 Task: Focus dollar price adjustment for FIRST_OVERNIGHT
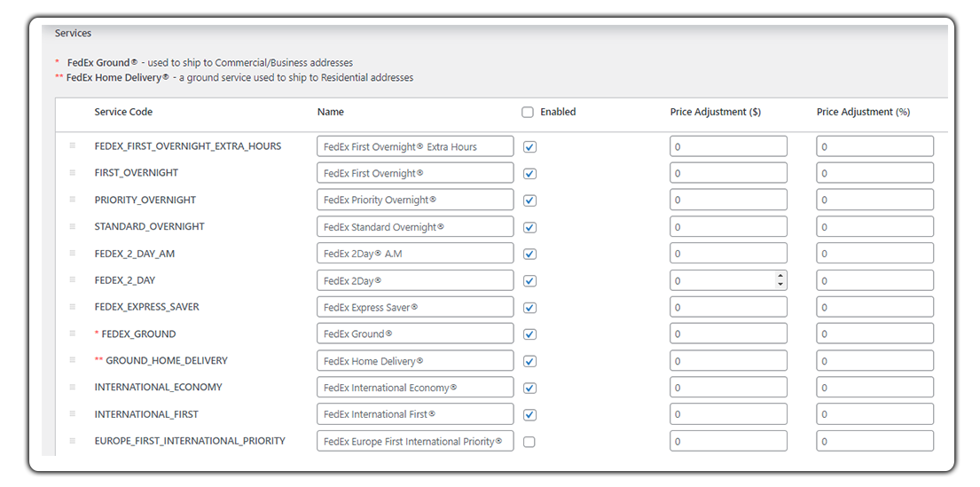(728, 173)
